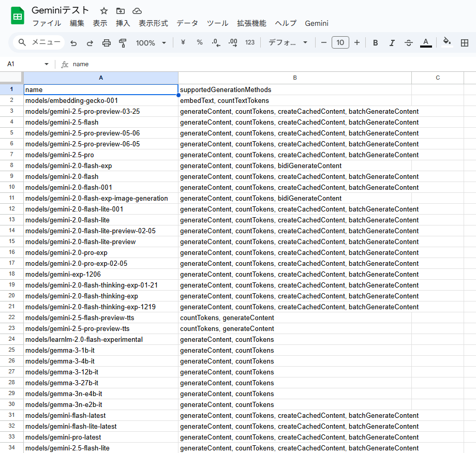Image resolution: width=476 pixels, height=453 pixels.
Task: Check the cloud save status icon
Action: pos(137,11)
